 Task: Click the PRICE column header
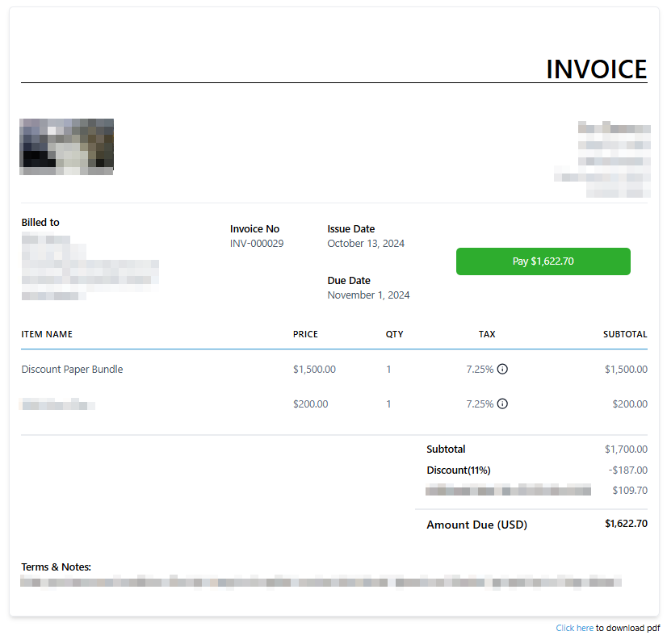pyautogui.click(x=305, y=334)
